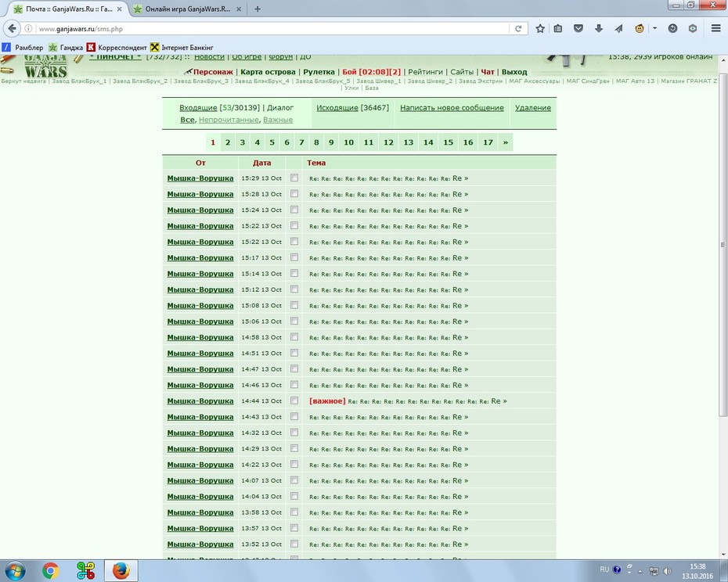Filter by Непрочитанные messages
The width and height of the screenshot is (728, 582).
[229, 120]
